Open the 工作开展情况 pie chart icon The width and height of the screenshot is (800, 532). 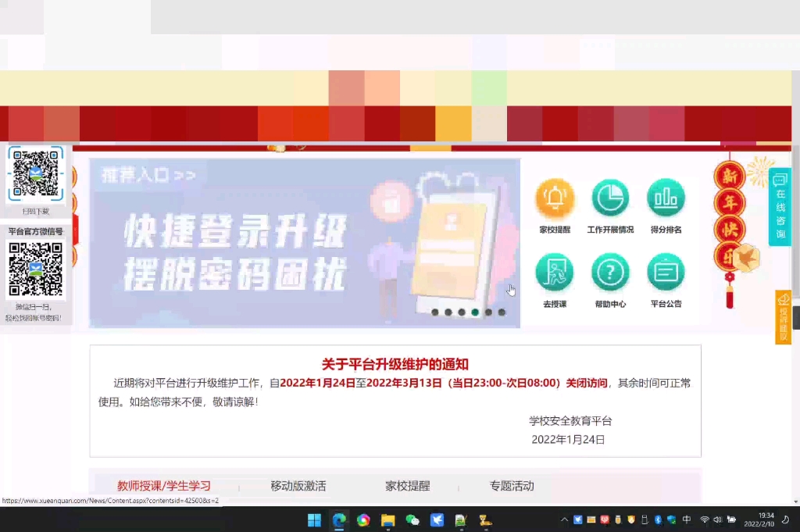coord(610,198)
